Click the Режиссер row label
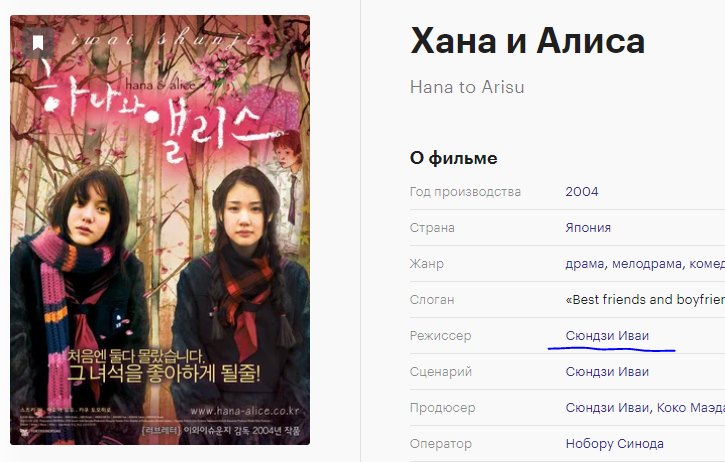Screen dimensions: 725x462 (x=440, y=336)
